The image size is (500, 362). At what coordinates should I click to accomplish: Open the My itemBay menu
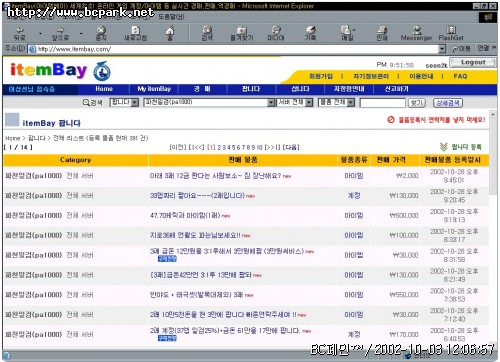154,89
